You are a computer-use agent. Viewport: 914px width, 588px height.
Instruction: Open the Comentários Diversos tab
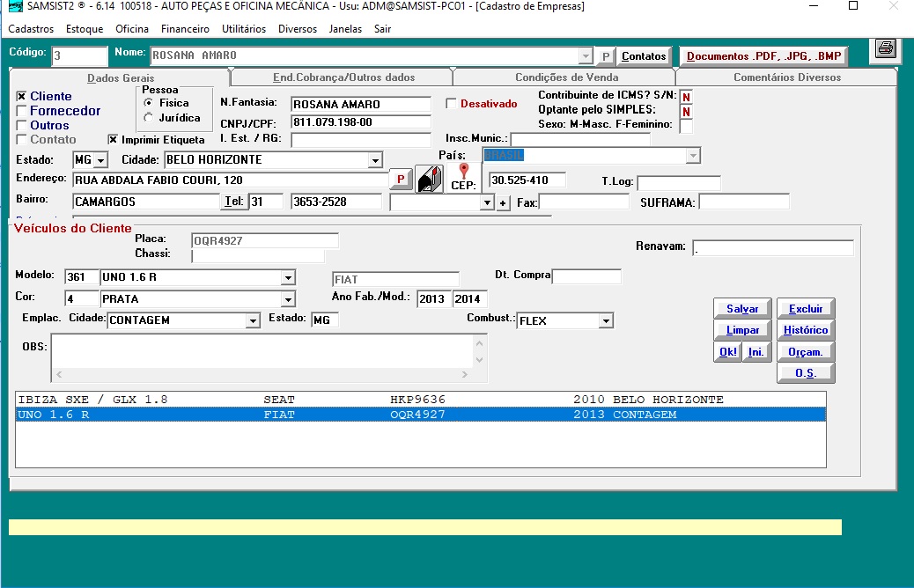tap(787, 77)
